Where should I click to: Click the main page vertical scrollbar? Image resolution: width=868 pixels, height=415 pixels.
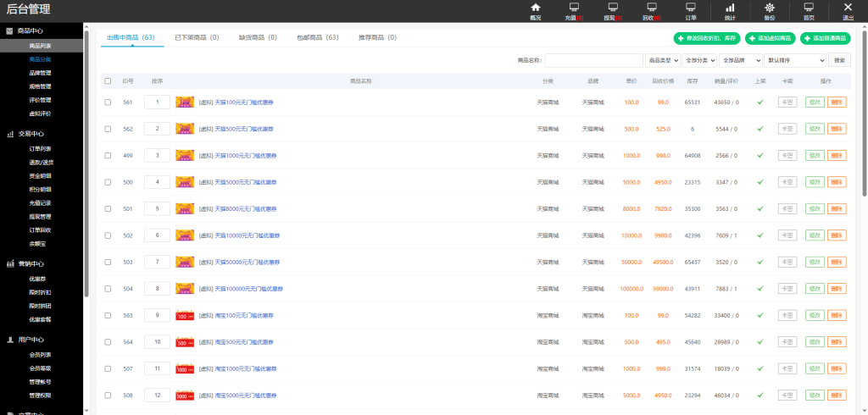864,113
